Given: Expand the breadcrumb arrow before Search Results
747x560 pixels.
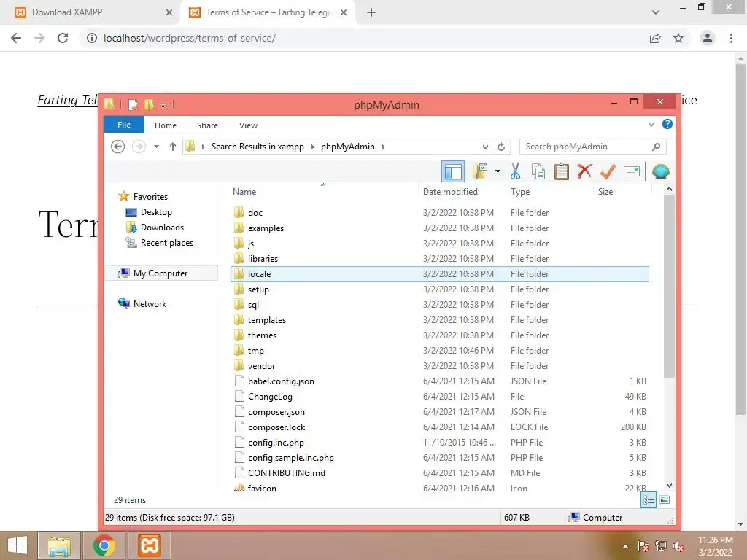Looking at the screenshot, I should click(204, 147).
